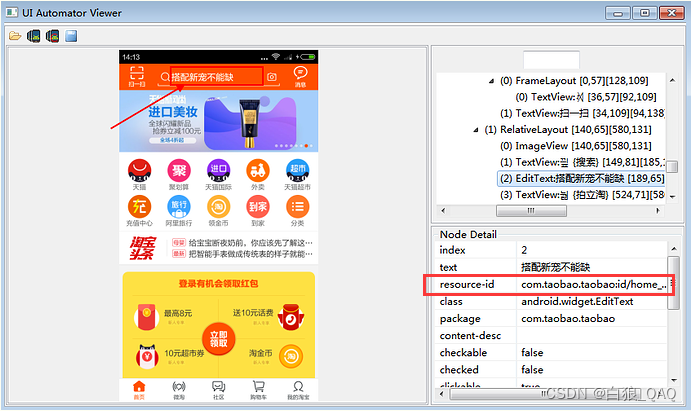Tap the 最高8元 red envelope offer
The width and height of the screenshot is (691, 411).
[x=163, y=317]
